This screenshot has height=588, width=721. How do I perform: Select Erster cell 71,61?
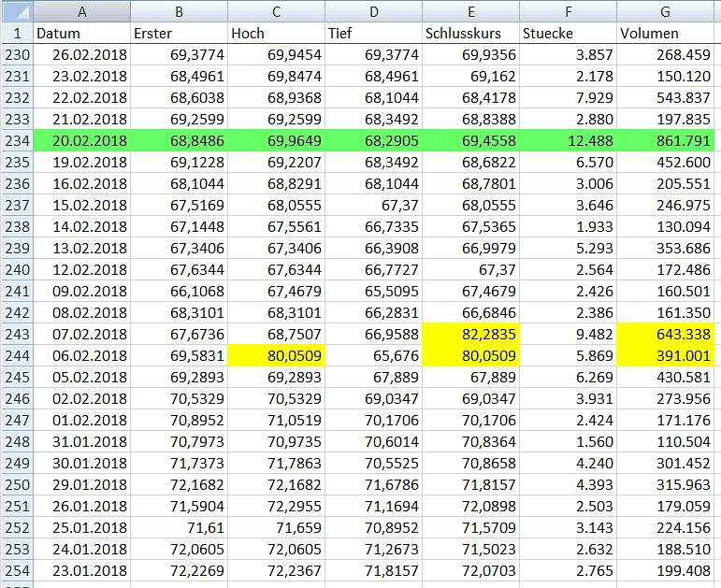click(179, 528)
